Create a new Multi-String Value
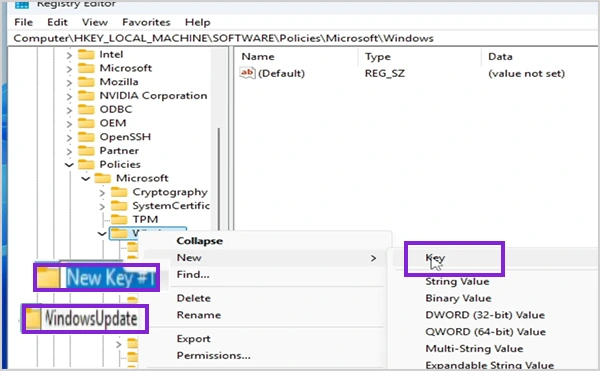This screenshot has height=371, width=600. tap(474, 349)
